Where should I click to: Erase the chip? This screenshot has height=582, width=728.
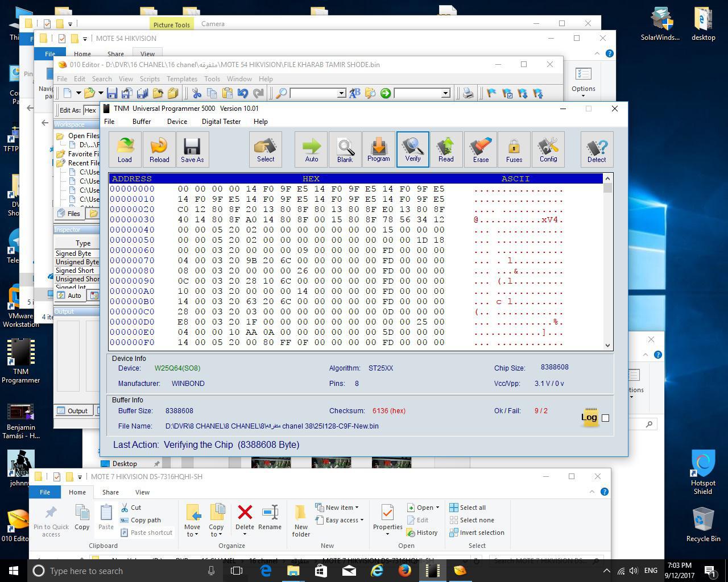481,149
